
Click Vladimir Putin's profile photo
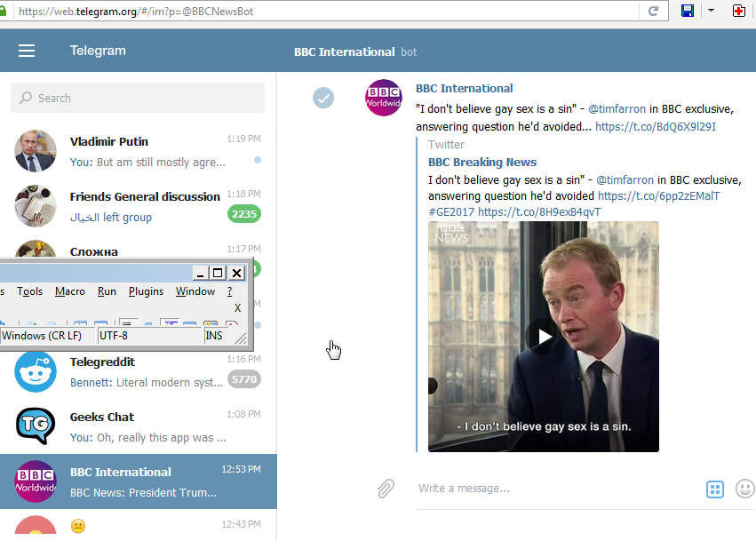[x=36, y=151]
